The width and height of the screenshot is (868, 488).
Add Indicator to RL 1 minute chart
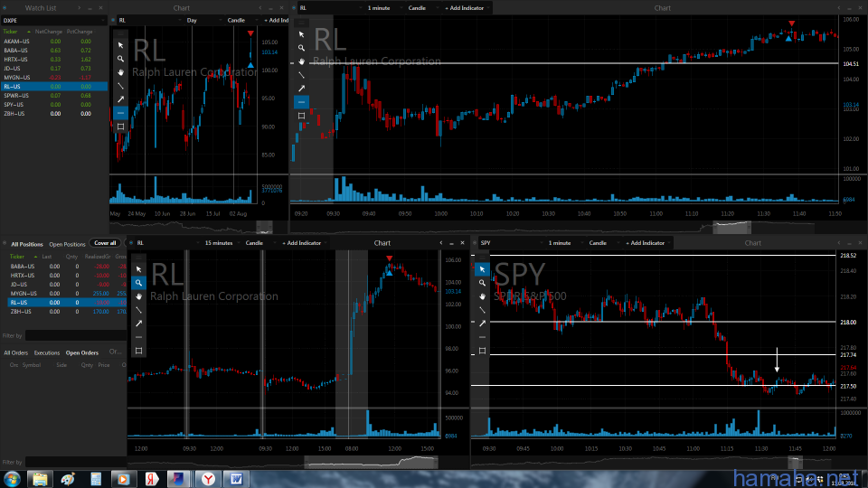(464, 8)
